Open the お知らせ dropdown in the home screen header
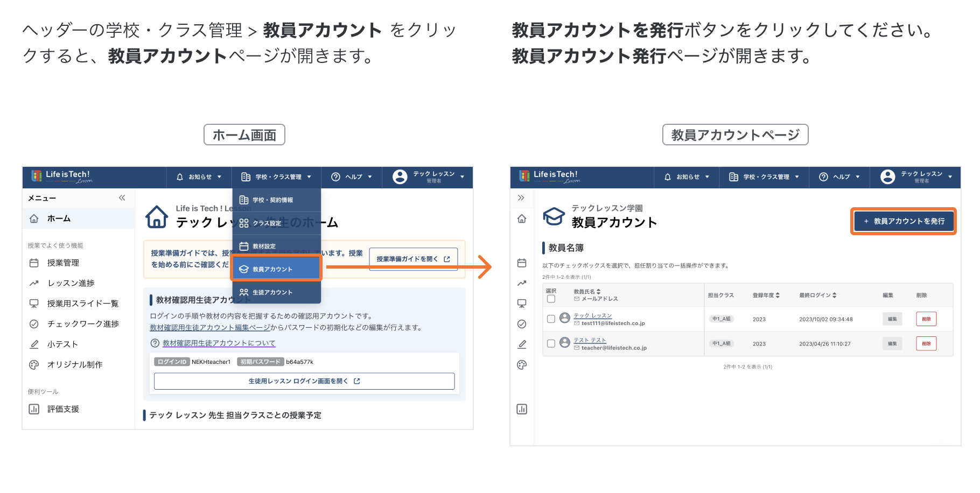 (x=199, y=177)
